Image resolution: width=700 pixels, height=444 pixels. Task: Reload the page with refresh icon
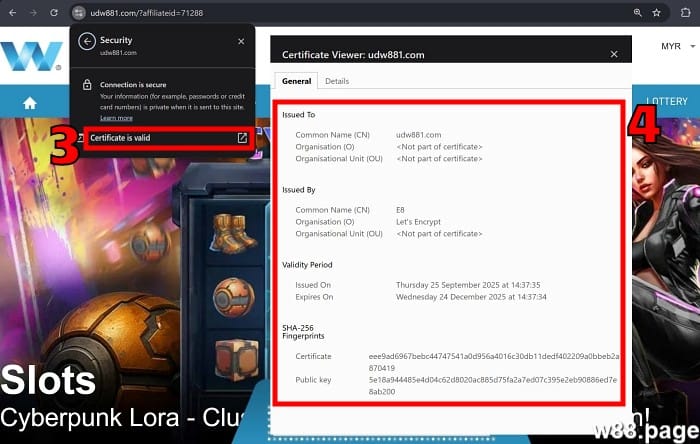(54, 13)
